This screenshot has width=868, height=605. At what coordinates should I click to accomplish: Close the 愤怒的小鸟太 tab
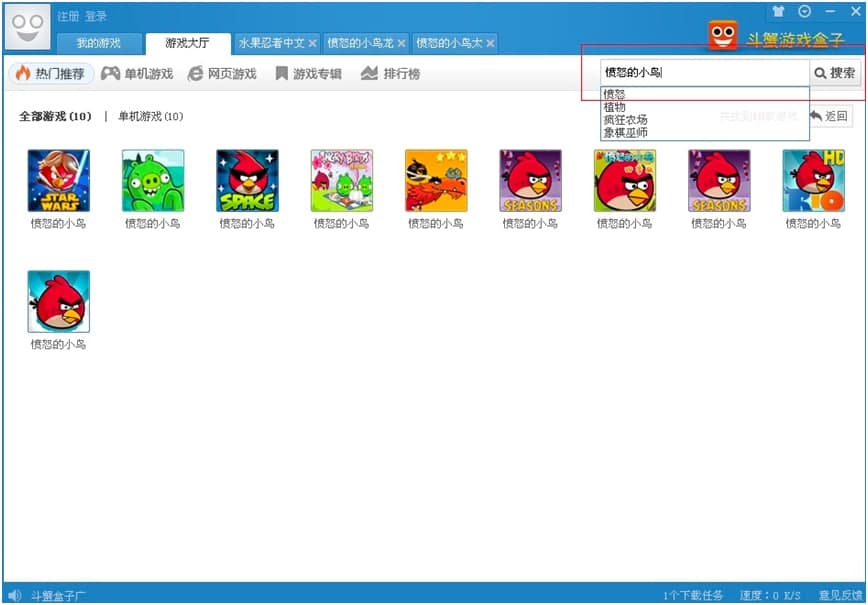tap(490, 43)
